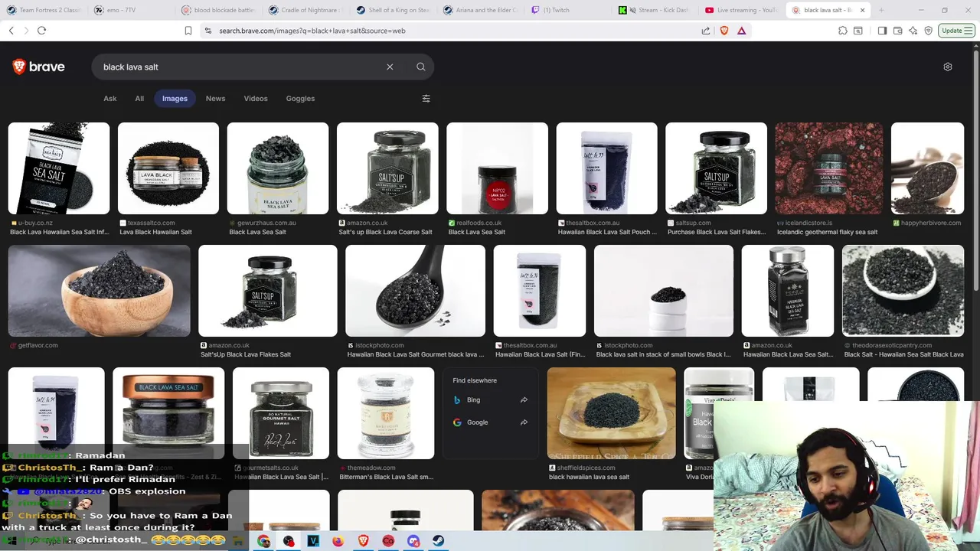980x551 pixels.
Task: Switch to the Goggles tab
Action: (300, 98)
